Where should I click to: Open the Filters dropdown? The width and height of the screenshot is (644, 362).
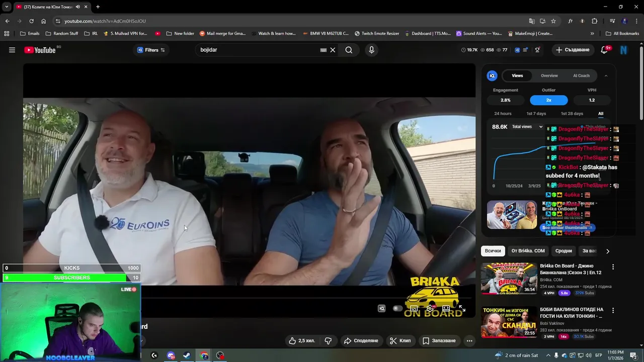tap(151, 50)
